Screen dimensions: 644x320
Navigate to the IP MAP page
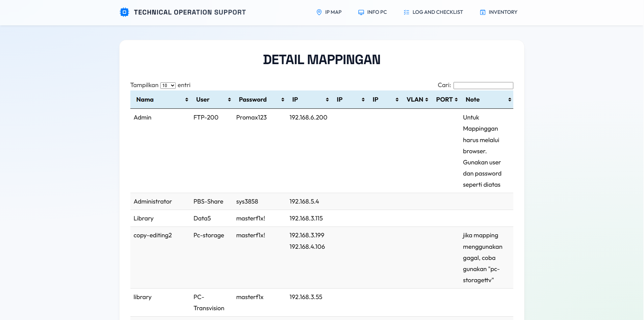(333, 12)
